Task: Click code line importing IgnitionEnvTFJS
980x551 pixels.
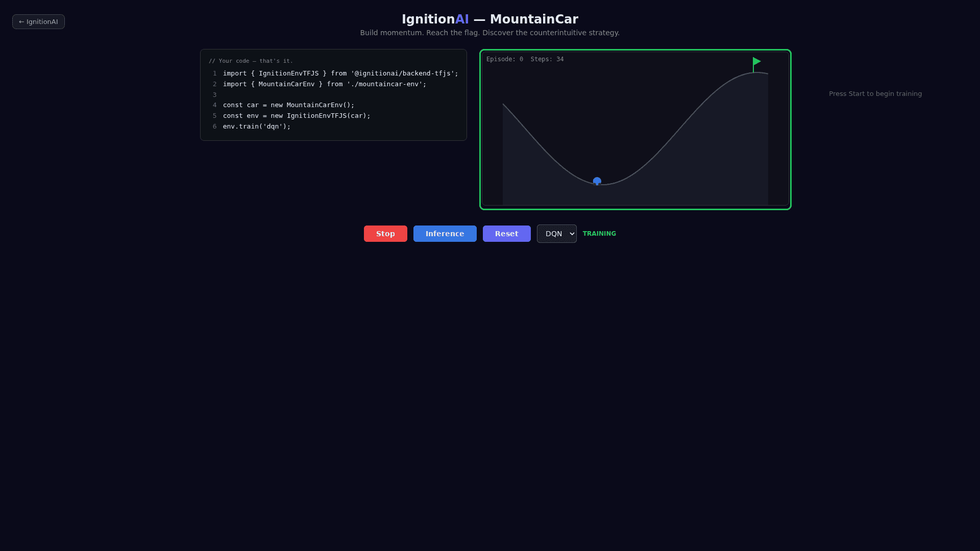Action: (340, 73)
